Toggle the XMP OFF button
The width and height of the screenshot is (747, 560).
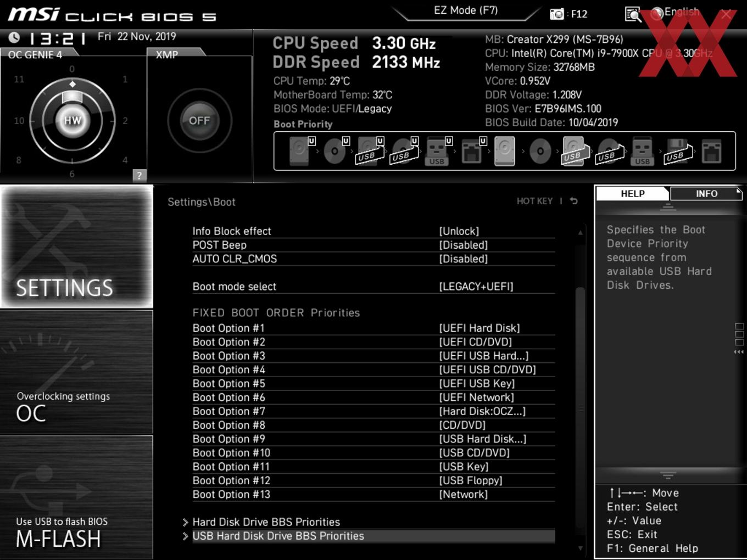pos(199,120)
